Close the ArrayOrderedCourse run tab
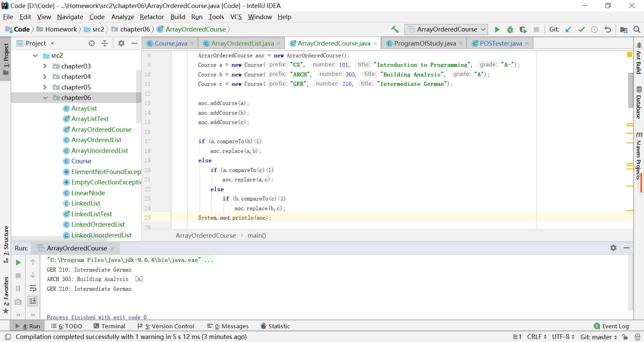Viewport: 644px width, 342px height. click(x=112, y=248)
